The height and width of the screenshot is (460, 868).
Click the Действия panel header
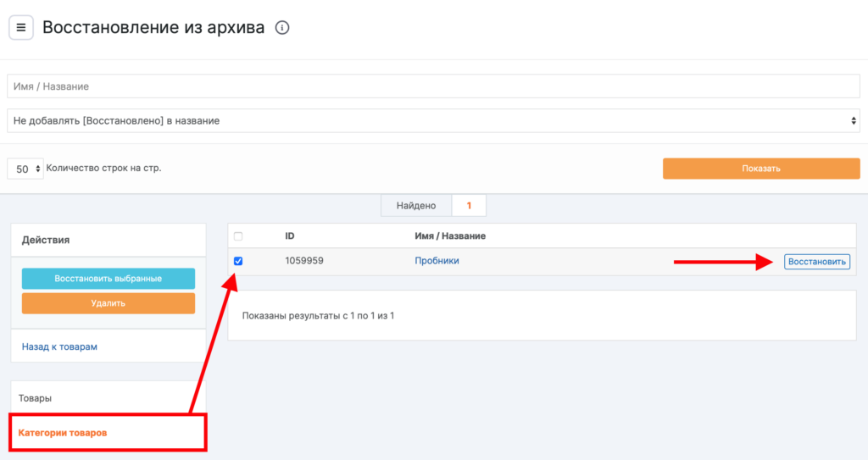pyautogui.click(x=46, y=240)
